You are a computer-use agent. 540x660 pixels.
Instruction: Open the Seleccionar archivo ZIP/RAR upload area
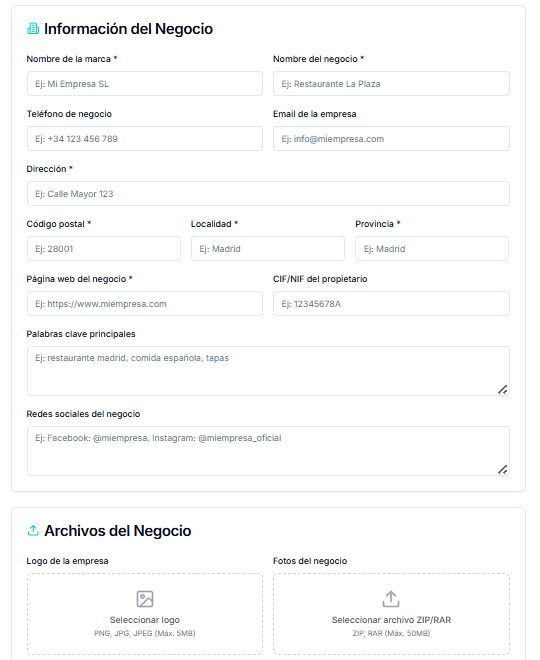pos(391,614)
